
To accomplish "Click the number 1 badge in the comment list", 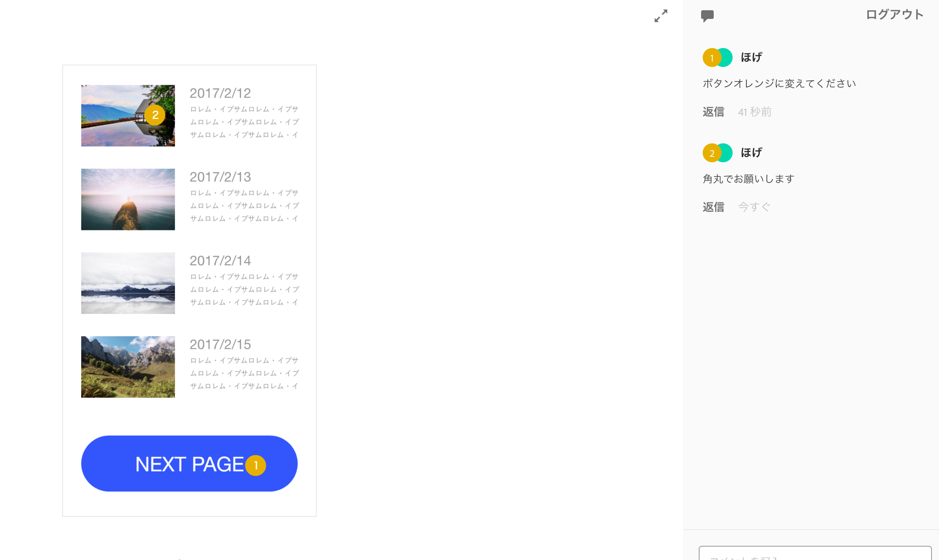I will click(712, 58).
